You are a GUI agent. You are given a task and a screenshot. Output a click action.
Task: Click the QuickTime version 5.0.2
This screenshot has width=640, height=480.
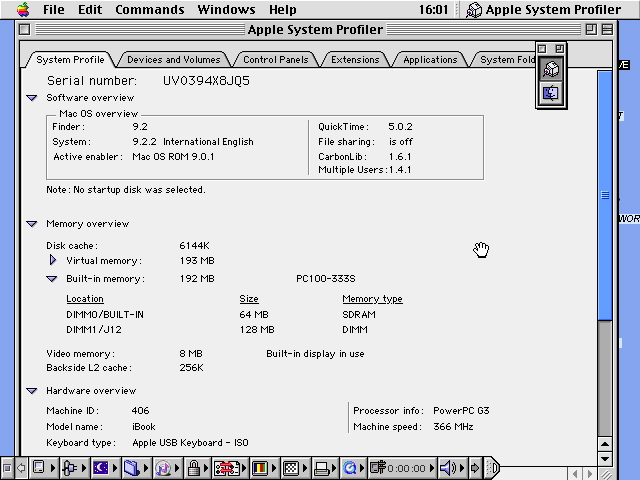pyautogui.click(x=400, y=127)
